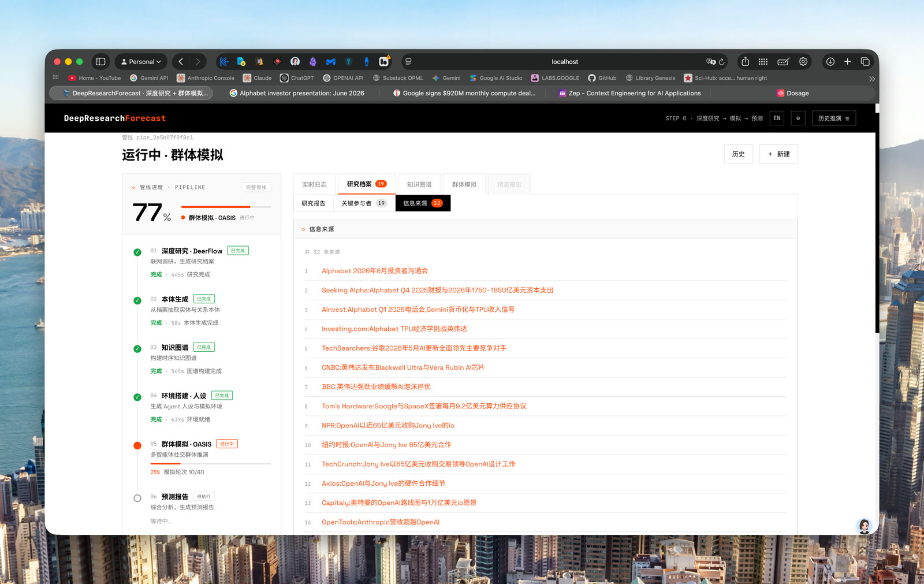This screenshot has width=924, height=584.
Task: Click the 历史 button
Action: [739, 154]
